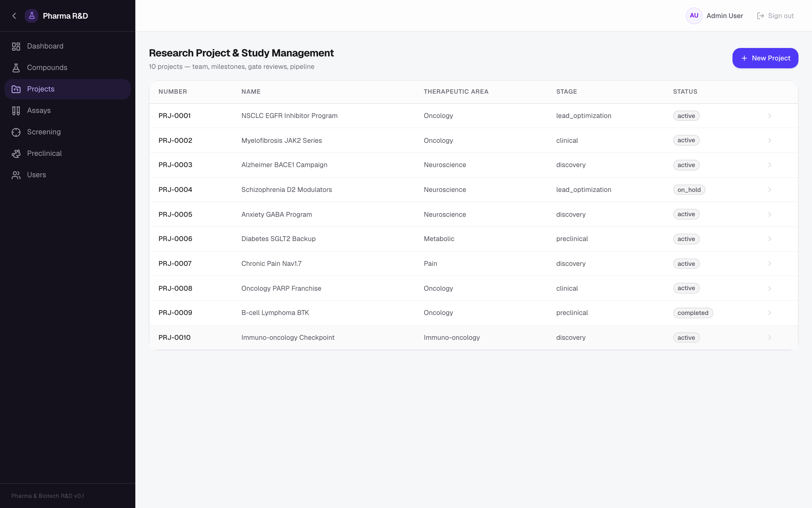This screenshot has height=508, width=812.
Task: Click lead_optimization stage for PRJ-0004
Action: 584,190
